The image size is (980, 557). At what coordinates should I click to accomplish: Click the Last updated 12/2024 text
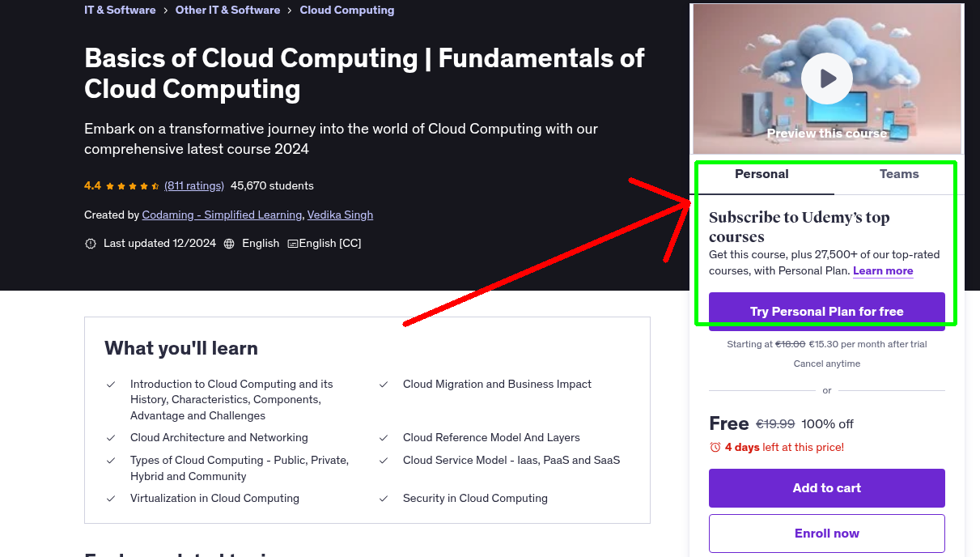tap(159, 243)
